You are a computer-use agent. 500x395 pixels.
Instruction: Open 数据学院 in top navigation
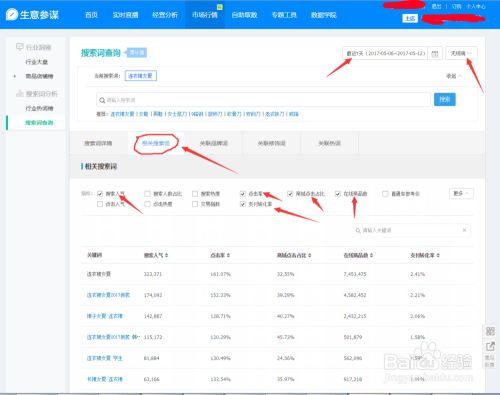pyautogui.click(x=324, y=15)
